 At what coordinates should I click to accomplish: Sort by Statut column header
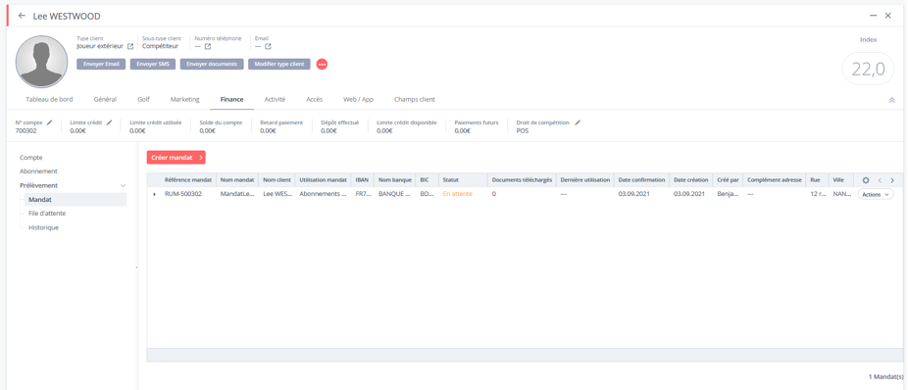coord(451,180)
